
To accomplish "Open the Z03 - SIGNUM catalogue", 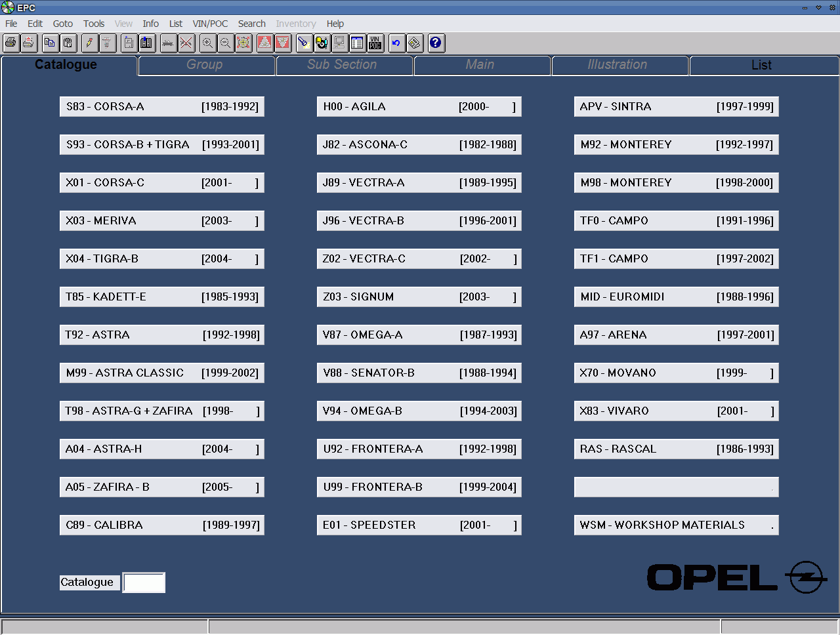I will 419,297.
